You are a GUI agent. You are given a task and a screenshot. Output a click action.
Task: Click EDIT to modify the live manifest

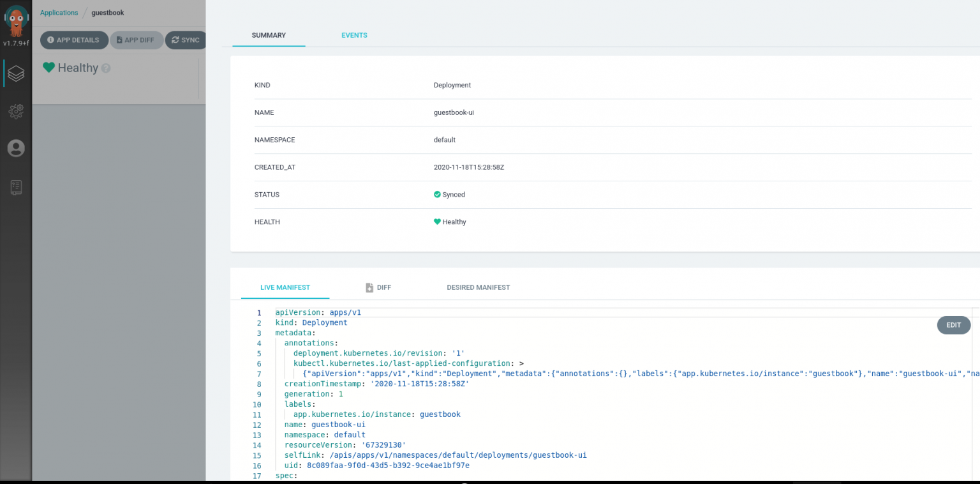click(x=953, y=325)
